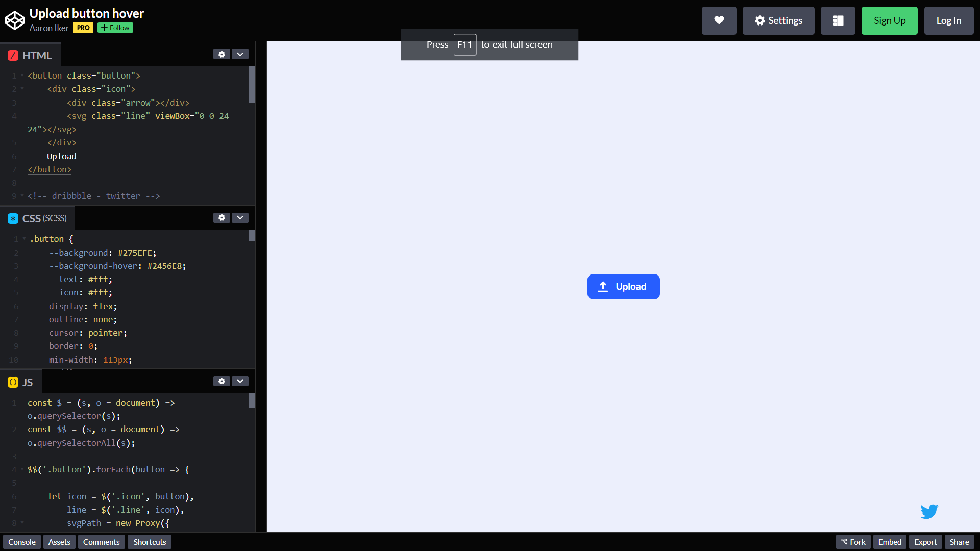Viewport: 980px width, 551px height.
Task: Click the JS panel yellow icon
Action: tap(13, 382)
